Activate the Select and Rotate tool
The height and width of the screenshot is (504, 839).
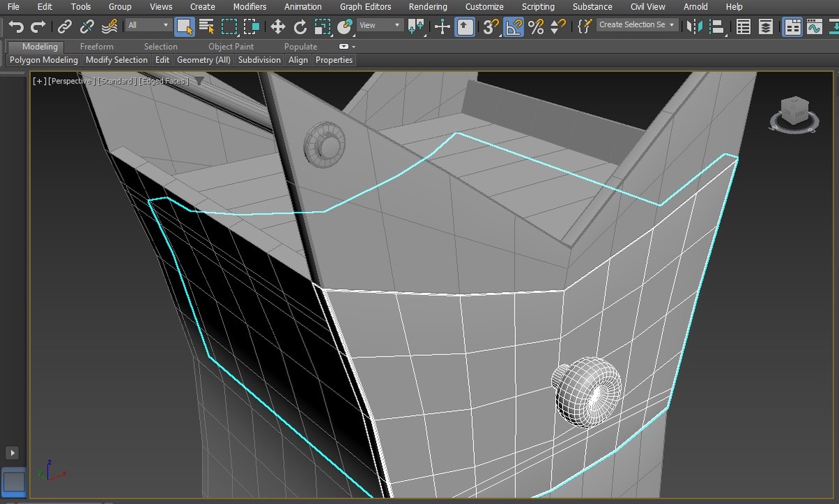(x=300, y=27)
